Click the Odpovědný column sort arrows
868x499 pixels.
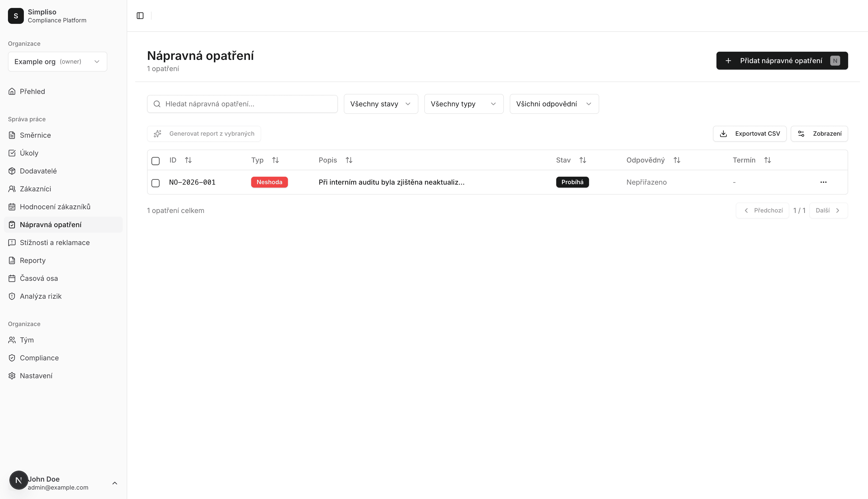pyautogui.click(x=676, y=160)
